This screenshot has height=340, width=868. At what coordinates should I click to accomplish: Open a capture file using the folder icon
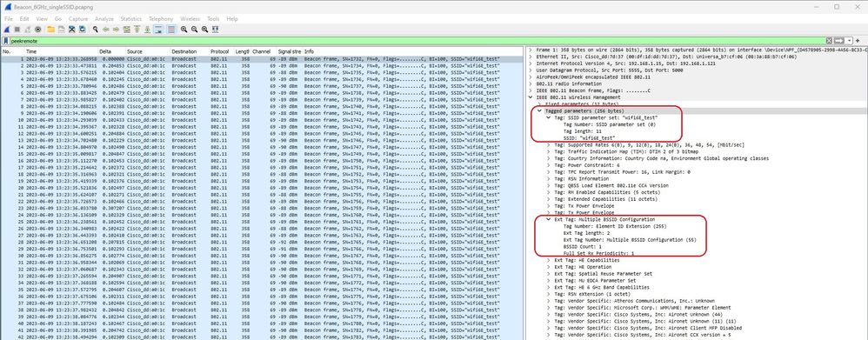pyautogui.click(x=51, y=29)
